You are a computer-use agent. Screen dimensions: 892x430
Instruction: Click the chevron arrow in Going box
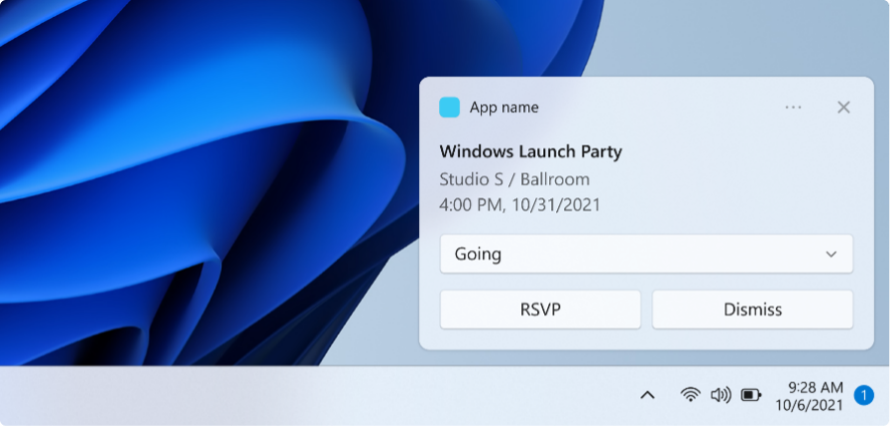click(831, 254)
